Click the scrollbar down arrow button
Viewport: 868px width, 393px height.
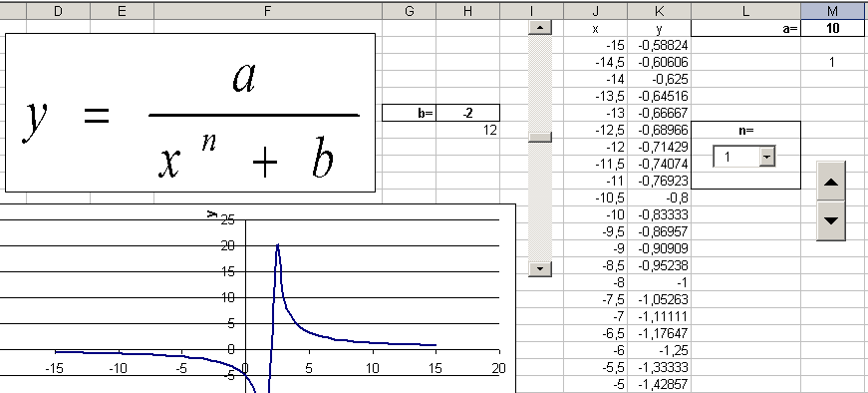[x=540, y=269]
